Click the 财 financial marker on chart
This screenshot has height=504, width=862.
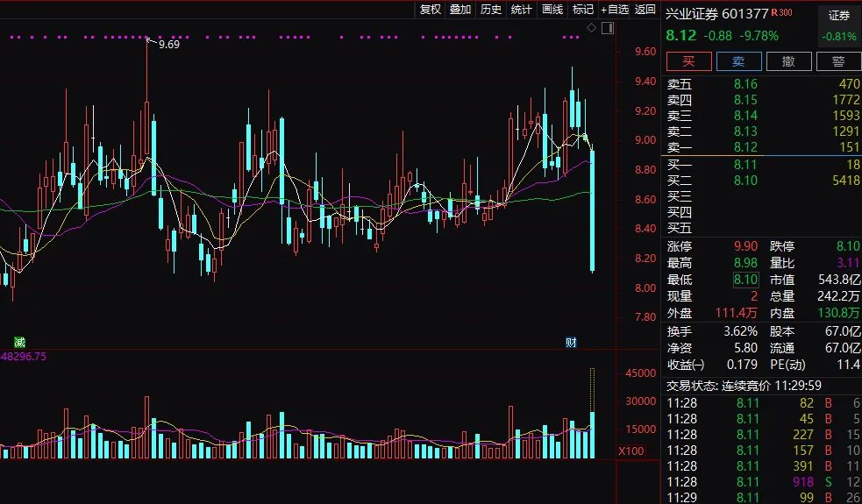pyautogui.click(x=571, y=341)
